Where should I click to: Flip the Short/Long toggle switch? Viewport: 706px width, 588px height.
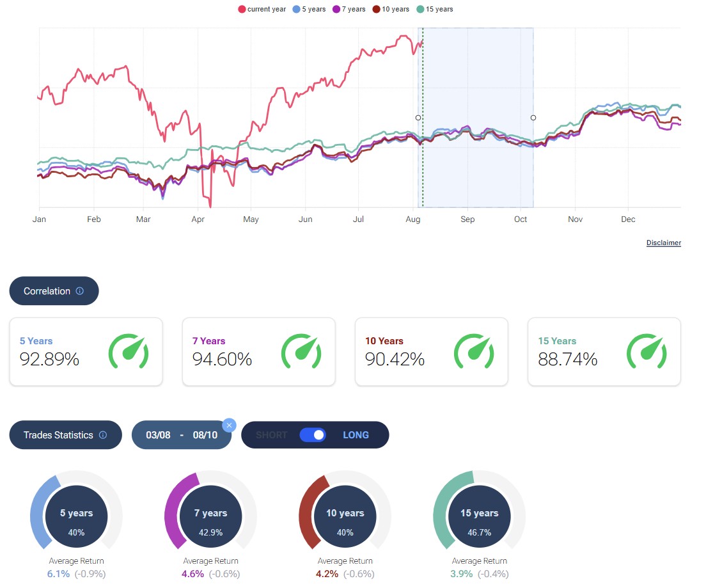[313, 435]
